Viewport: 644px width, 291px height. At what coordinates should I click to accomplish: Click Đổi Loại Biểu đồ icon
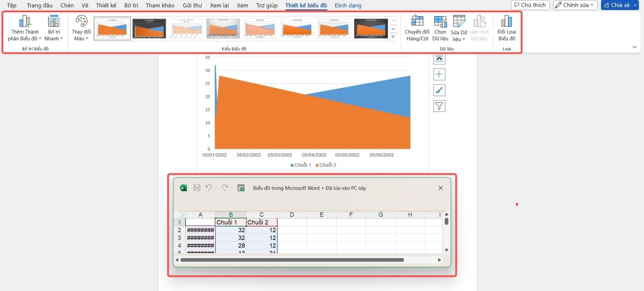click(x=507, y=28)
